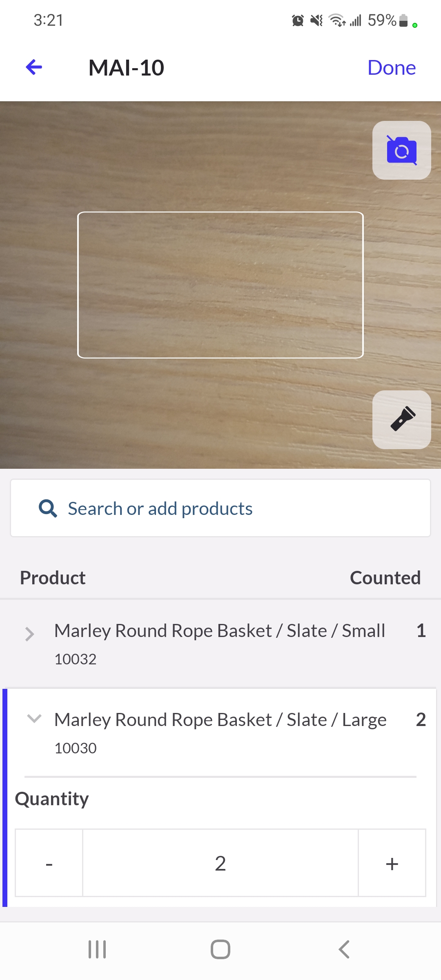441x980 pixels.
Task: Decrease quantity with minus button
Action: point(49,863)
